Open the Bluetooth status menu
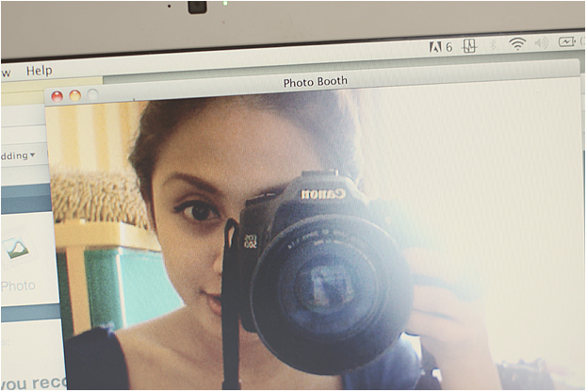The height and width of the screenshot is (392, 587). [493, 45]
